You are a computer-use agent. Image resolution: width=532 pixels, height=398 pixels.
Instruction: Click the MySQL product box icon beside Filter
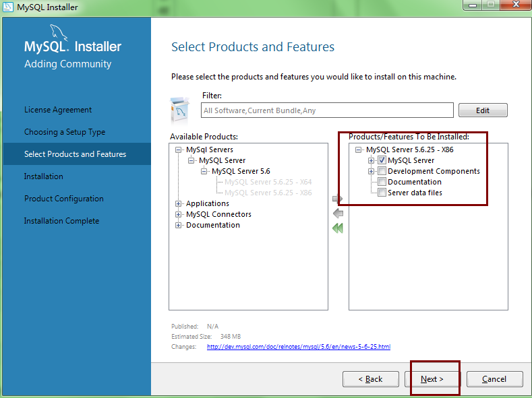click(x=179, y=110)
